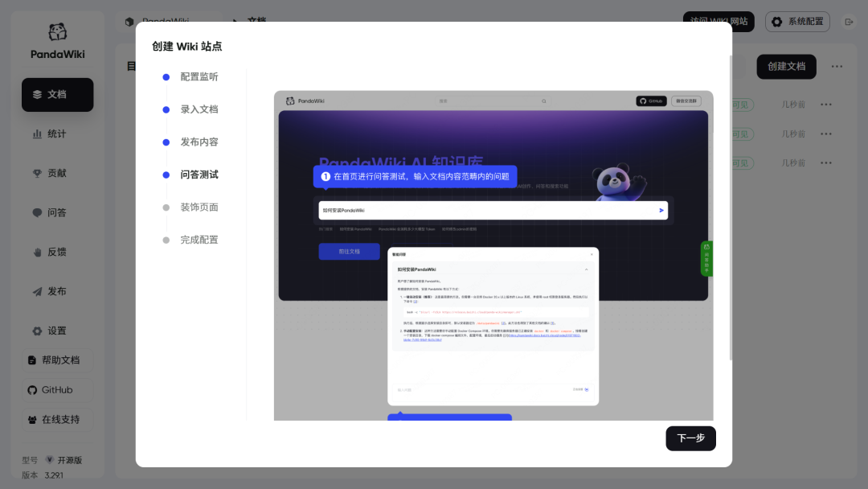
Task: Open 在线支持 online support
Action: (58, 419)
